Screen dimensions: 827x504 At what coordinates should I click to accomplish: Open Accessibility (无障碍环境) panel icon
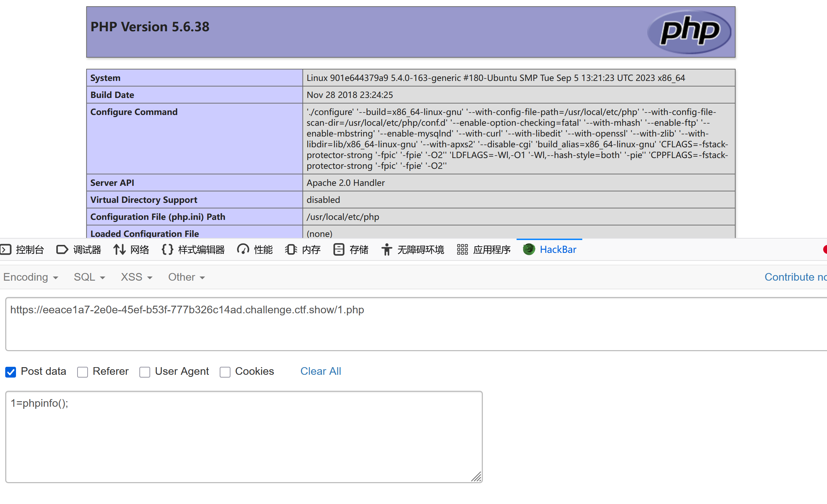(386, 249)
